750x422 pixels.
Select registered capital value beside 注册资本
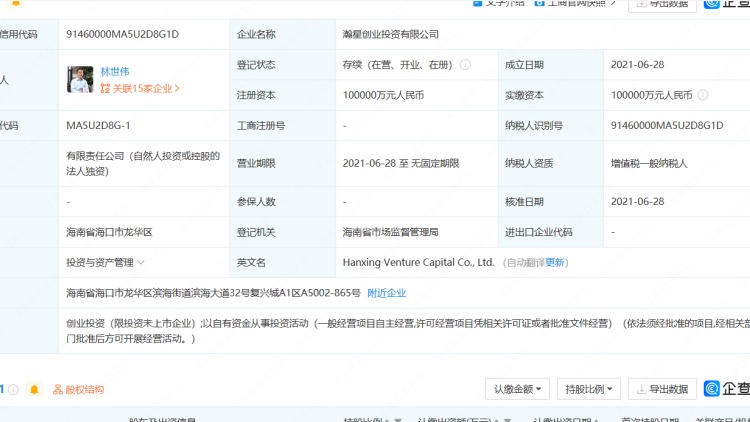click(383, 95)
